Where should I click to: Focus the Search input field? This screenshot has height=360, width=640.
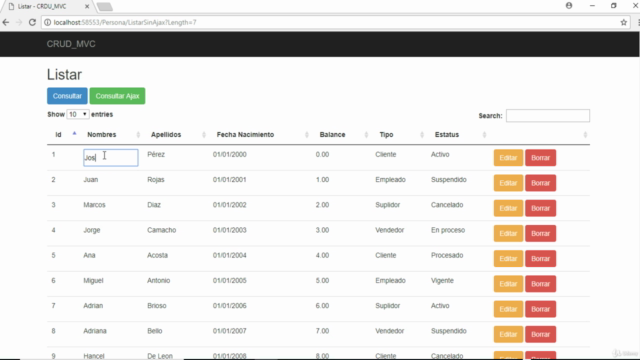click(548, 116)
